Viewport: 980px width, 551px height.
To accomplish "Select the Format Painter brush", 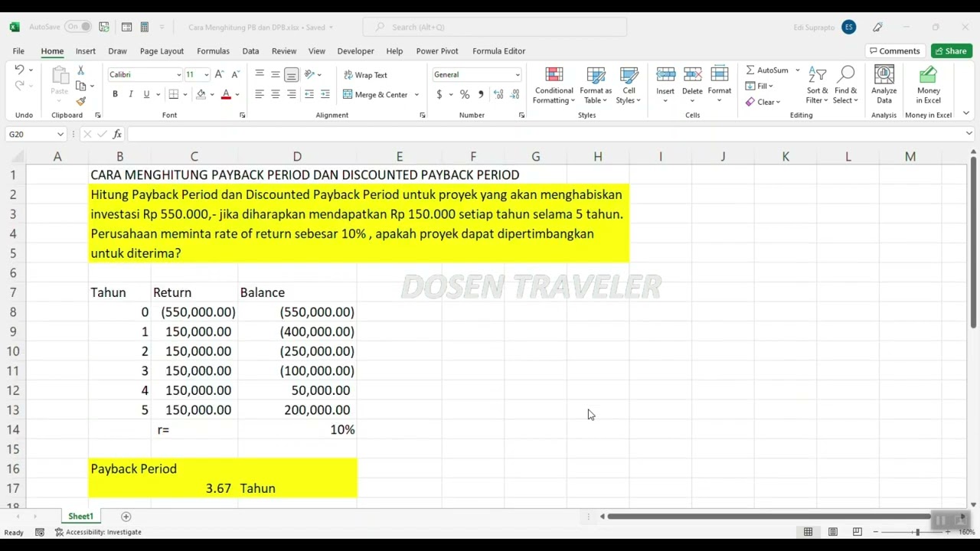I will (x=80, y=101).
